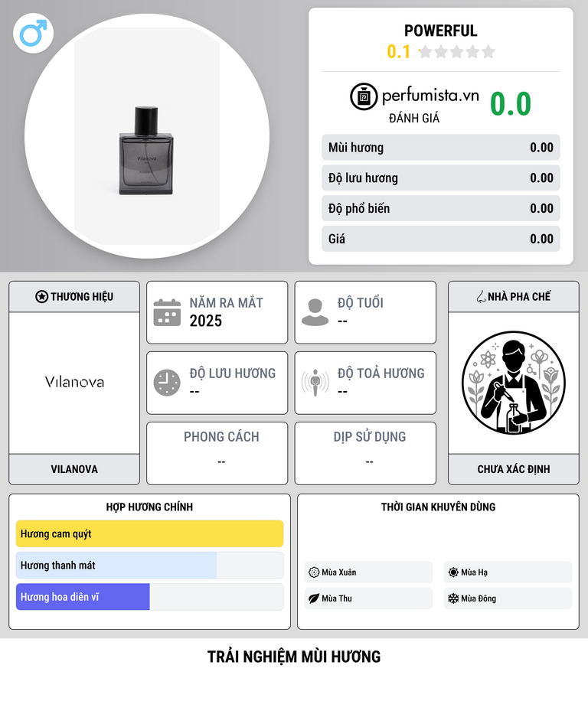This screenshot has width=588, height=701.
Task: Click the person silhouette icon for Độ tuổi
Action: pos(315,312)
